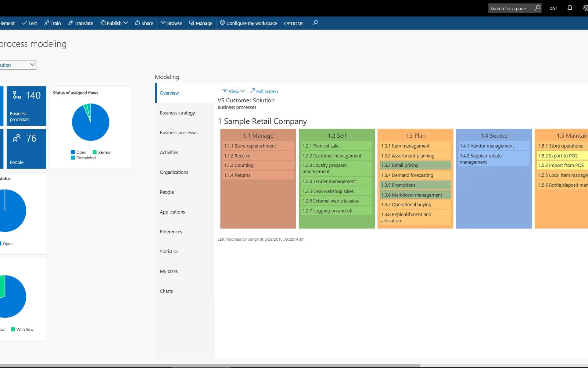Click the Review legend swatch
588x368 pixels.
(95, 152)
